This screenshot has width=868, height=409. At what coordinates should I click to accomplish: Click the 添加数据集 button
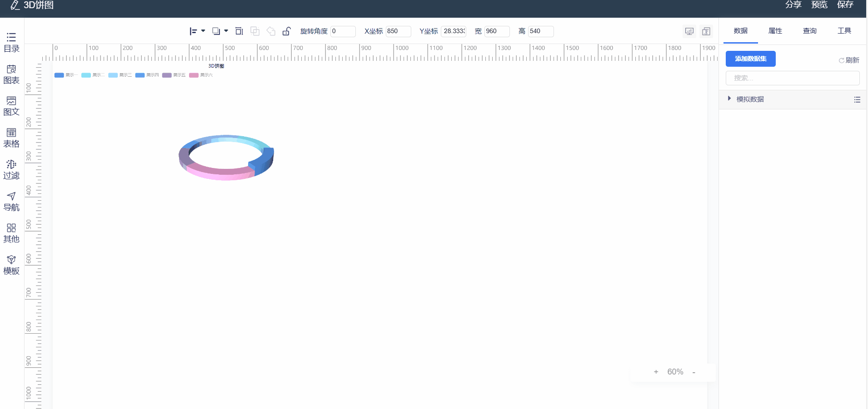[x=751, y=59]
